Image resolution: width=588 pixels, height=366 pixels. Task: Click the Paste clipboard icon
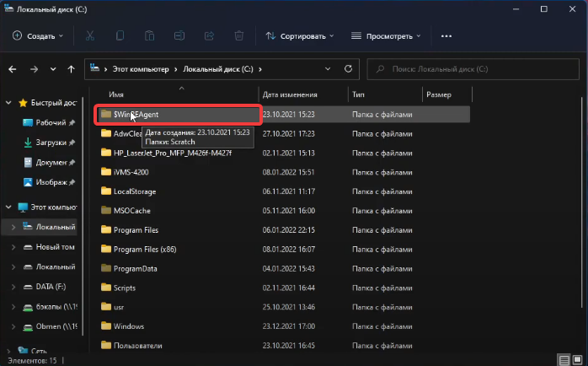pos(150,36)
